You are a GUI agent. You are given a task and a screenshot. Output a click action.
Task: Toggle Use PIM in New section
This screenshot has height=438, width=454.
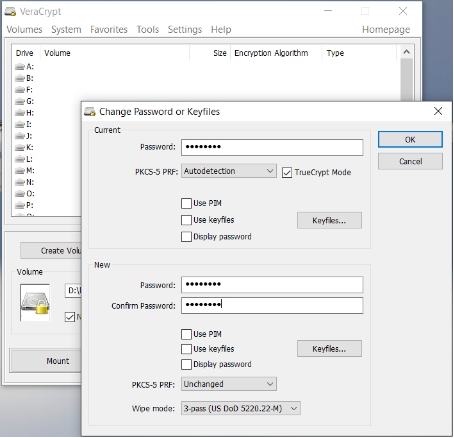(186, 334)
